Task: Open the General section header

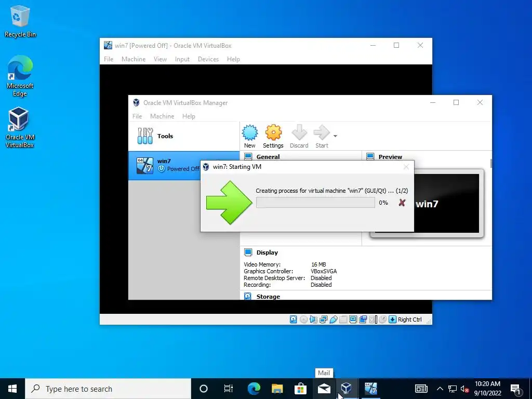Action: click(x=268, y=157)
